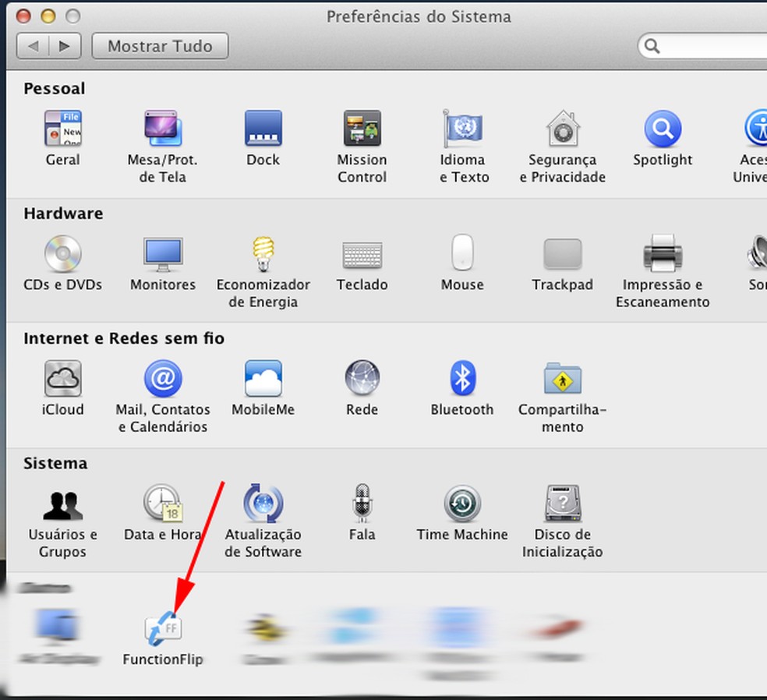The height and width of the screenshot is (700, 767).
Task: Click the search field in the toolbar
Action: [x=702, y=46]
